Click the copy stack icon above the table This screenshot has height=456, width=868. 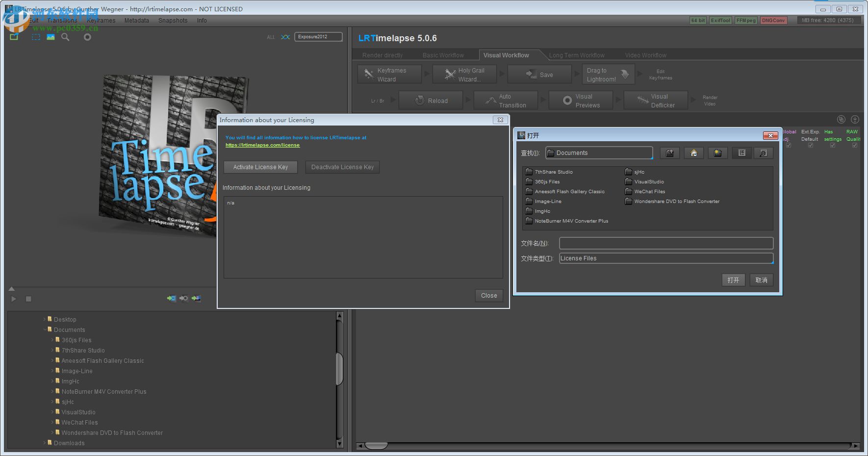tap(841, 119)
